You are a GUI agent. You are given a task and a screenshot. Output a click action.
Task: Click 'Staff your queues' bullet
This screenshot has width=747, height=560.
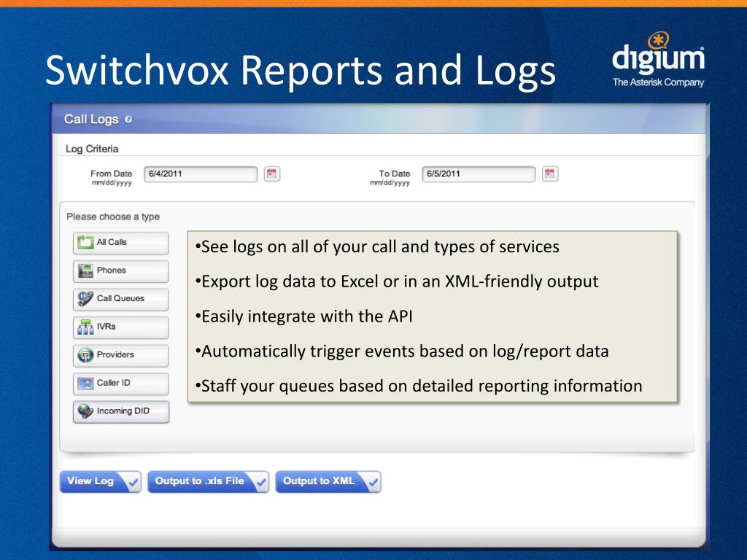(x=419, y=386)
